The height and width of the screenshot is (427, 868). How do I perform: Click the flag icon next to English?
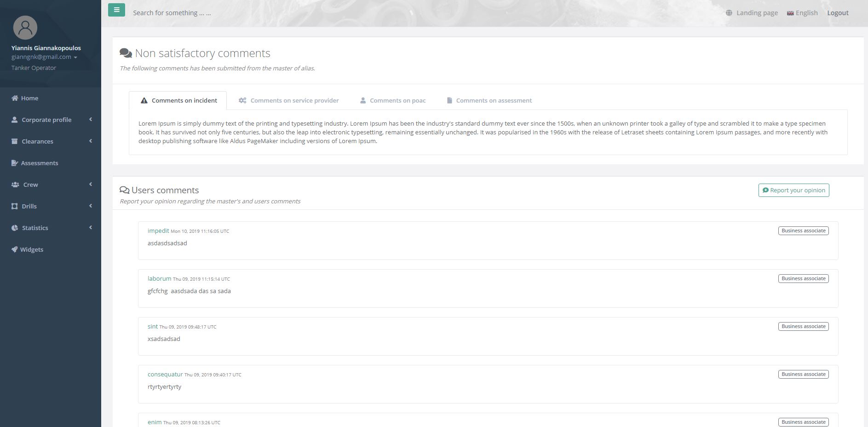[790, 13]
